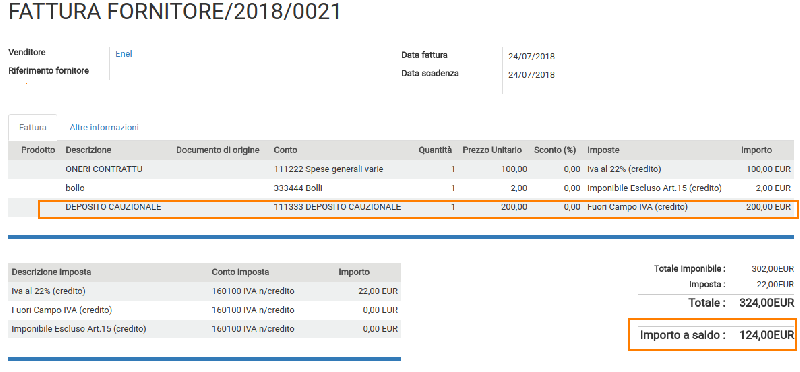This screenshot has width=800, height=372.
Task: Select the ONERI CONTRATTU invoice line
Action: click(x=401, y=169)
